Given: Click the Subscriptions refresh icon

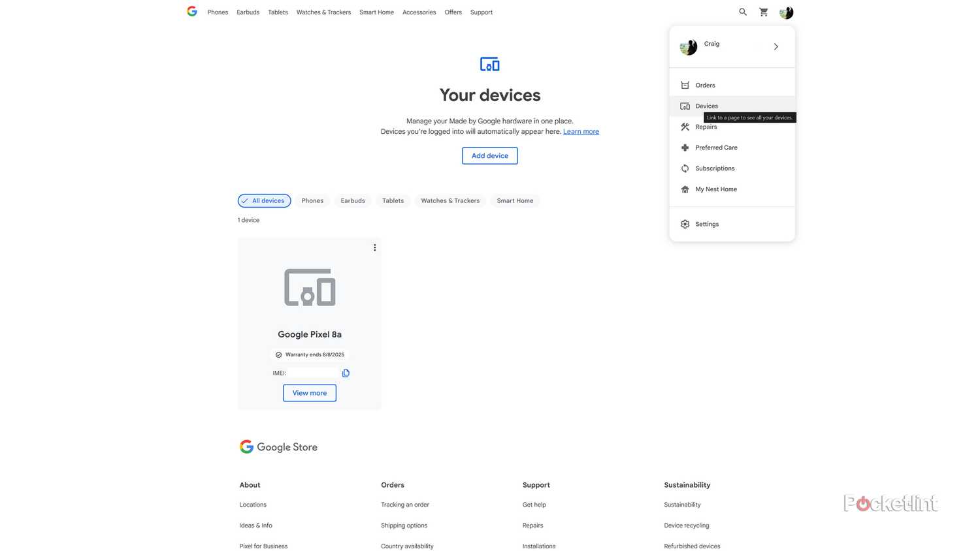Looking at the screenshot, I should click(x=685, y=168).
